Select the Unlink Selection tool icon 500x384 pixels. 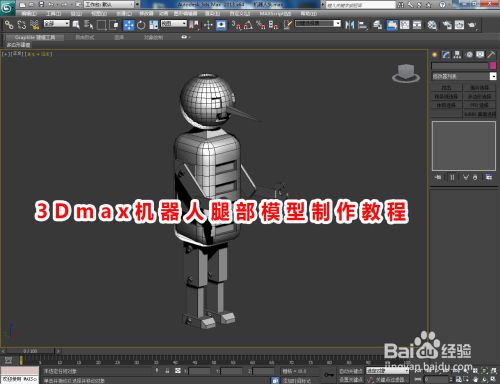point(22,25)
